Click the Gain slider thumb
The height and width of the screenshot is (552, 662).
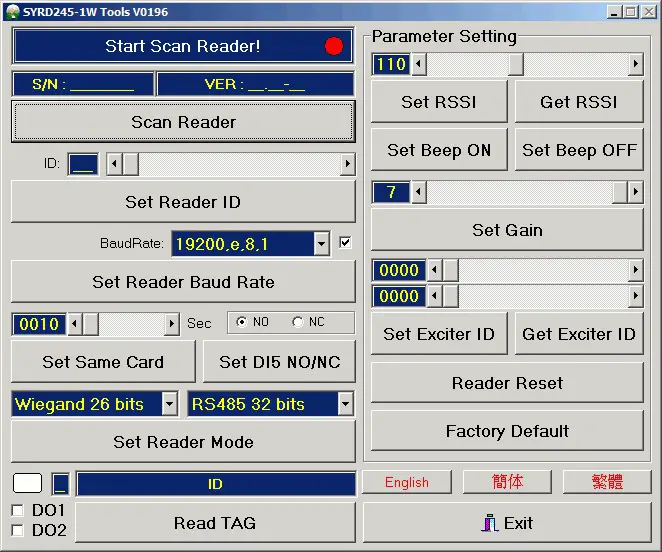(620, 192)
